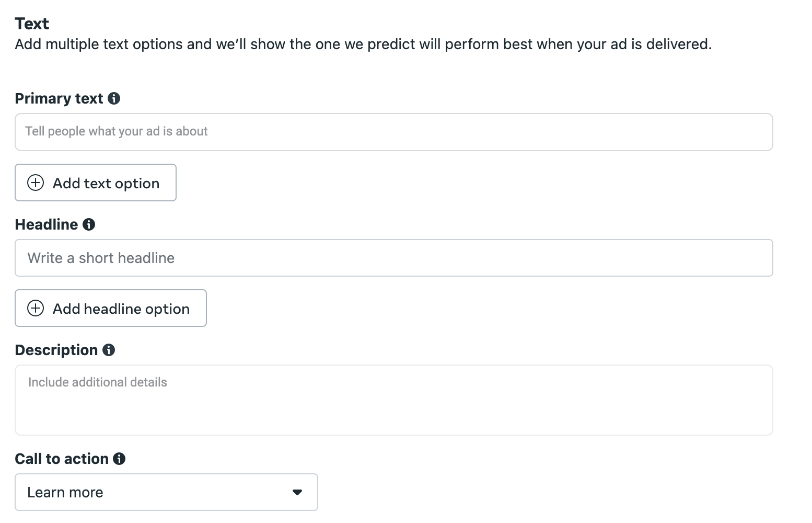Click the info icon beside Primary text
Image resolution: width=812 pixels, height=523 pixels.
[114, 98]
